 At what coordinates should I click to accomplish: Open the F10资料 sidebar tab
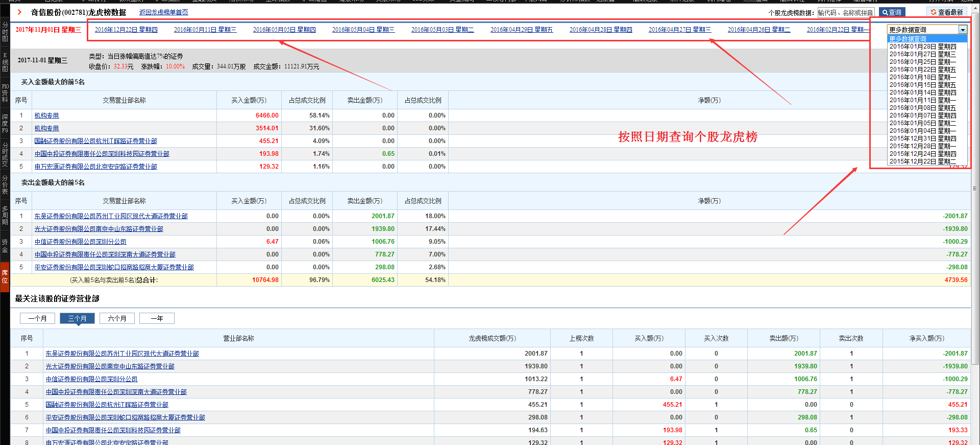[x=5, y=93]
